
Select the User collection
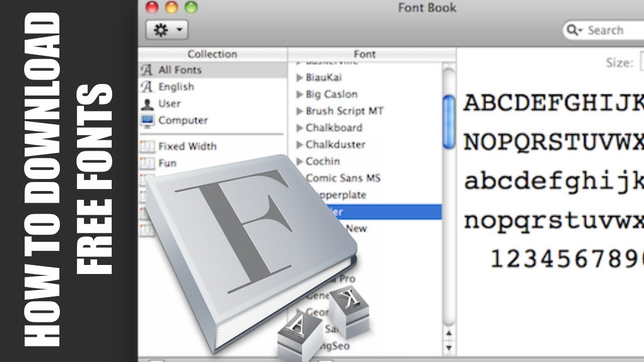coord(212,104)
